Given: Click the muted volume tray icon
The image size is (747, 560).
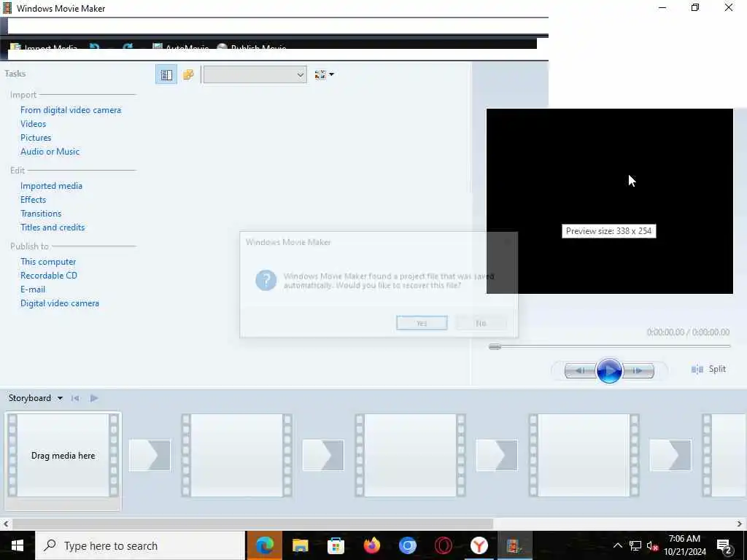Looking at the screenshot, I should (652, 546).
